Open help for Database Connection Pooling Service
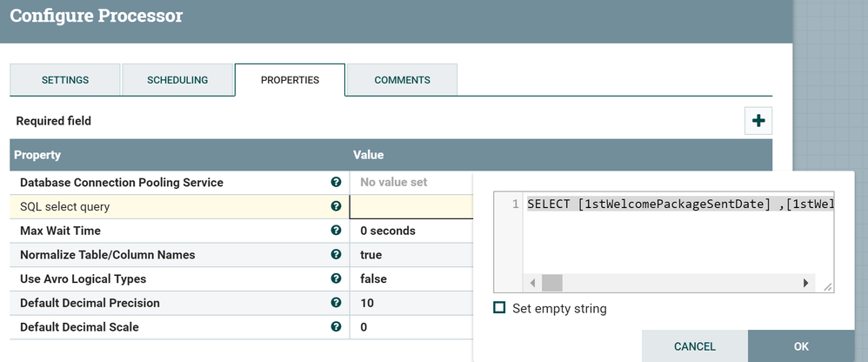The height and width of the screenshot is (362, 868). 336,183
